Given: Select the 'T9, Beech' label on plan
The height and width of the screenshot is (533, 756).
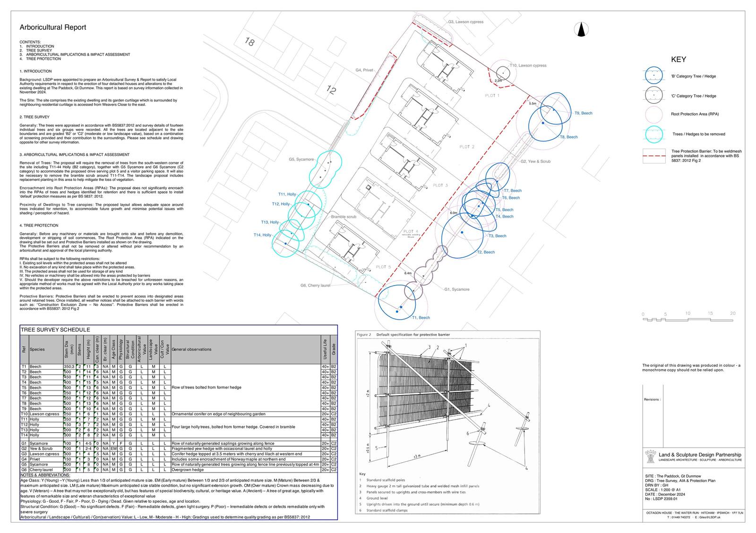Looking at the screenshot, I should 583,113.
